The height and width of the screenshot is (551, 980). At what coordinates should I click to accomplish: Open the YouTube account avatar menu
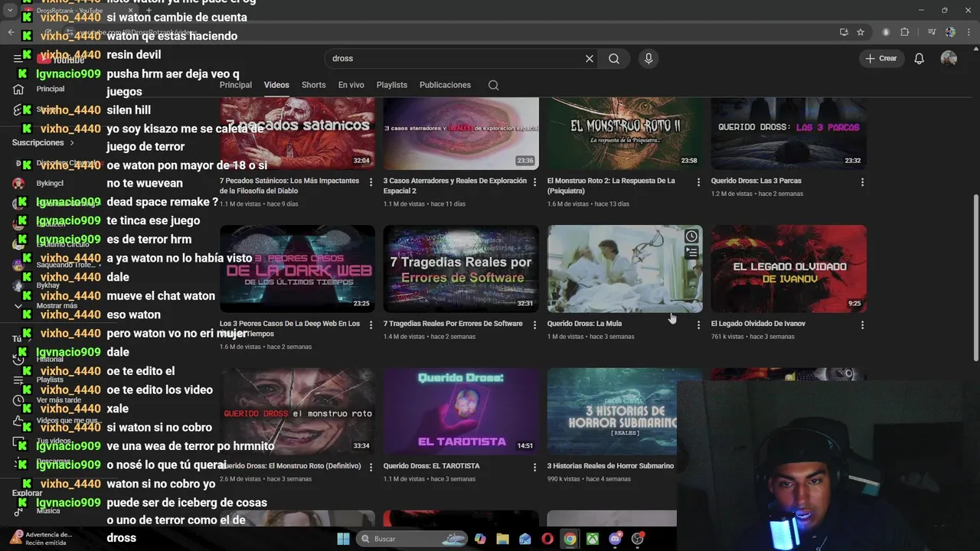(x=949, y=58)
